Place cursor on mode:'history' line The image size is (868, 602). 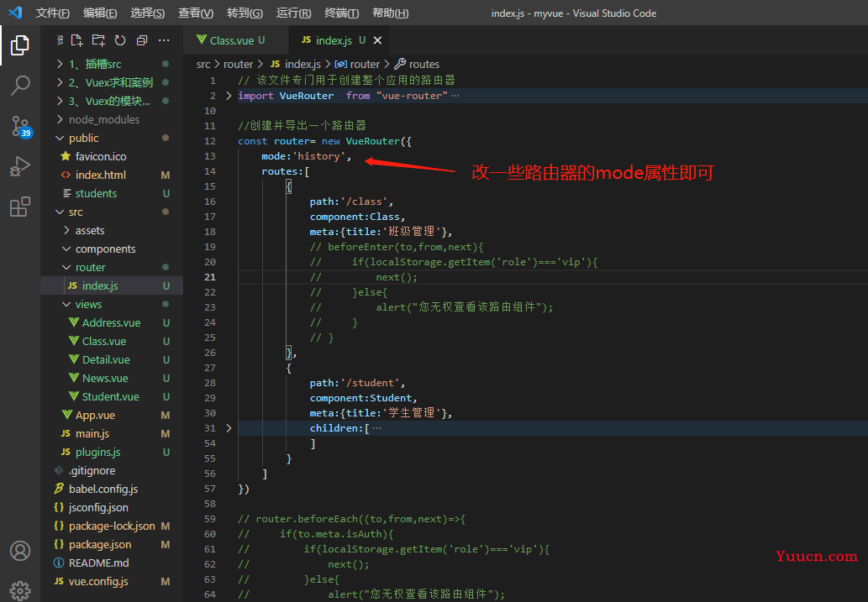coord(306,156)
